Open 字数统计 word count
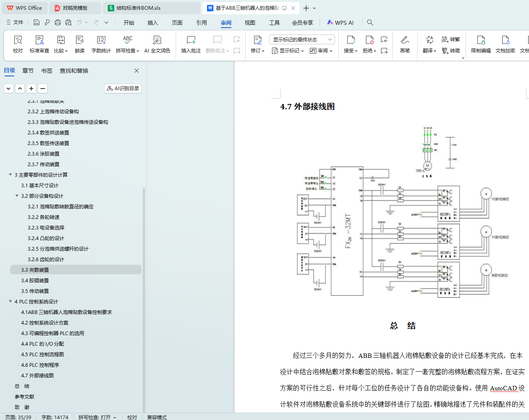The image size is (529, 420). point(101,44)
